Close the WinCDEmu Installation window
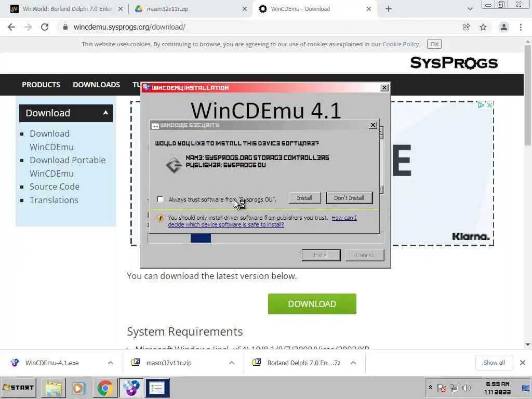Image resolution: width=532 pixels, height=399 pixels. (384, 87)
